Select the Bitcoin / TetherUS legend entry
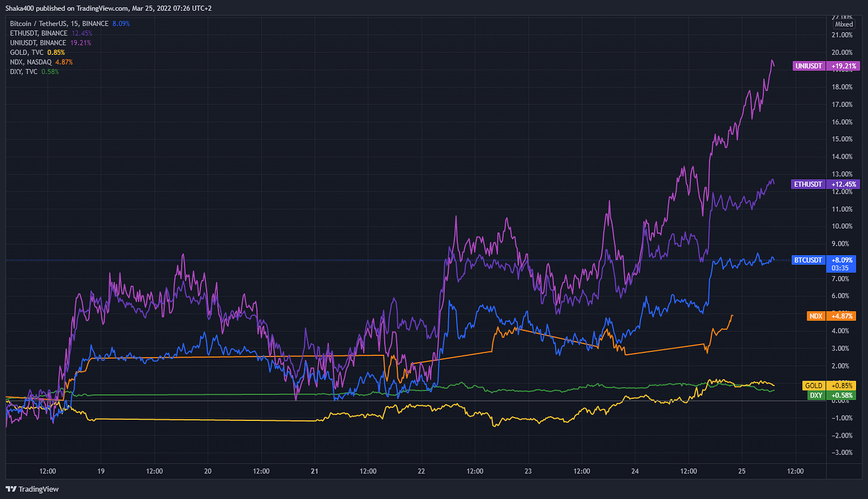The width and height of the screenshot is (868, 499). [x=70, y=23]
